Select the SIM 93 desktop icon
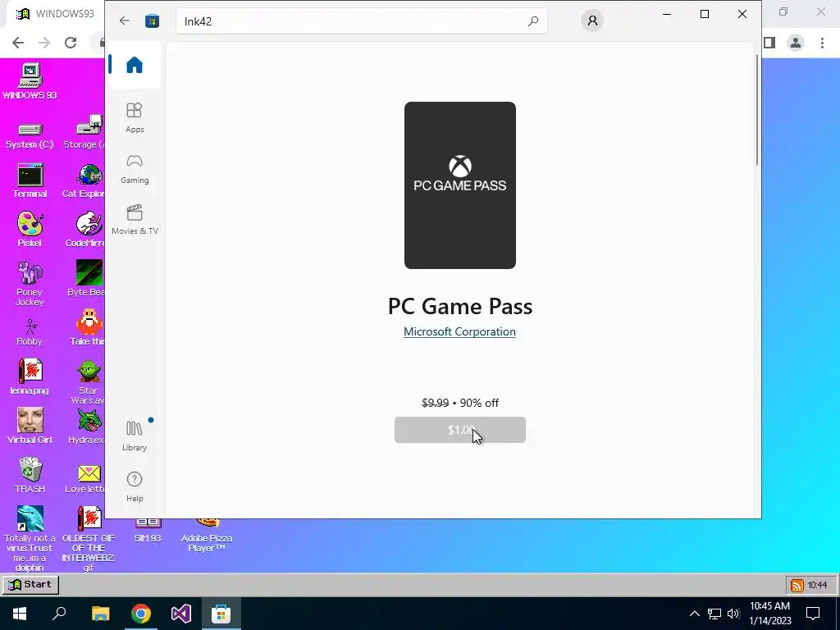840x630 pixels. pyautogui.click(x=148, y=532)
